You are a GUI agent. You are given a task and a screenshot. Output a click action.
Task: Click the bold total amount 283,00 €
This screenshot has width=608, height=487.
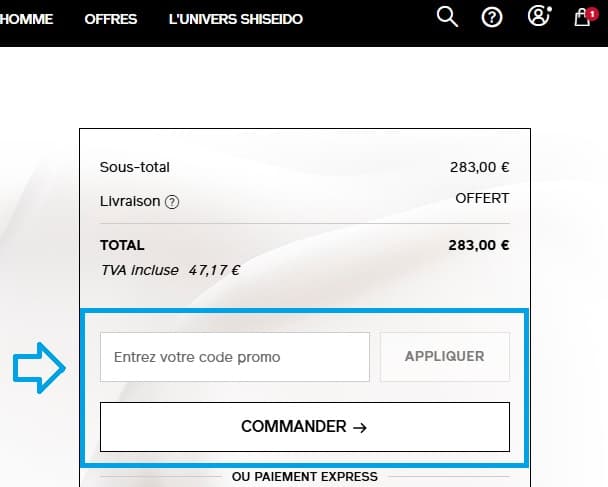tap(479, 245)
